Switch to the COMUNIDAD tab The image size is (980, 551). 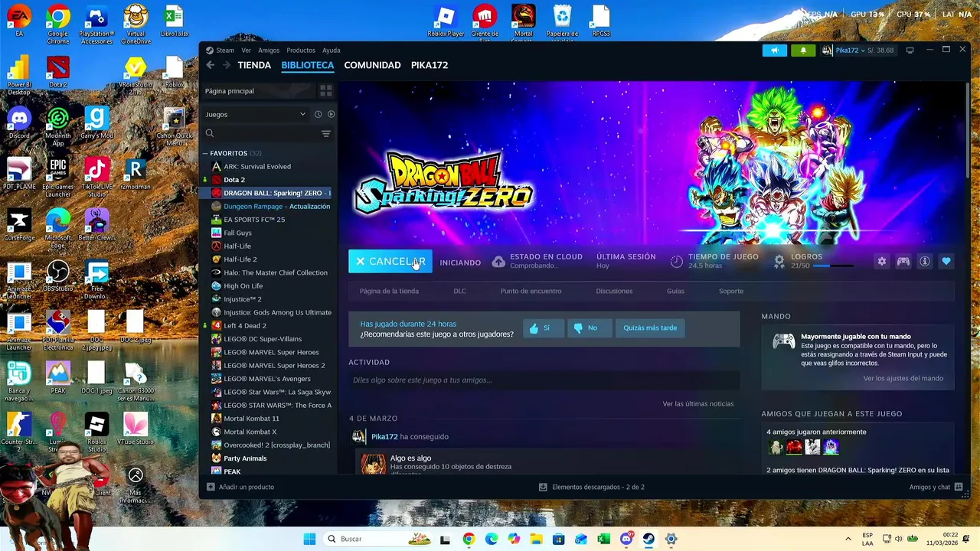click(x=372, y=65)
